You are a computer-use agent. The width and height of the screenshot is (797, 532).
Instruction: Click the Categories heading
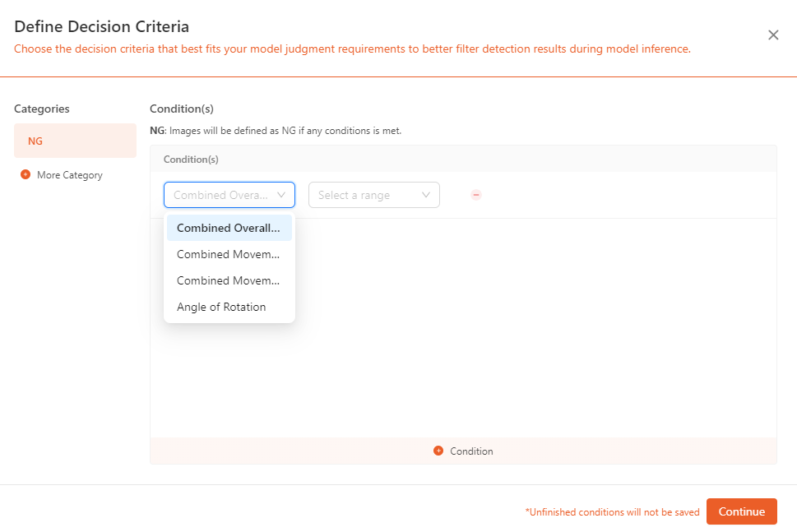point(42,109)
